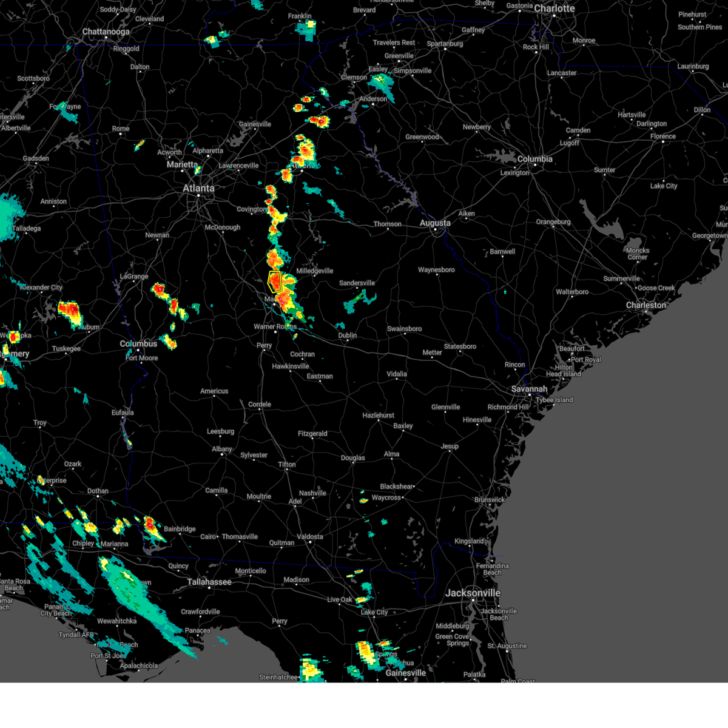Select the Charlotte label
728x728 pixels.
pyautogui.click(x=554, y=8)
